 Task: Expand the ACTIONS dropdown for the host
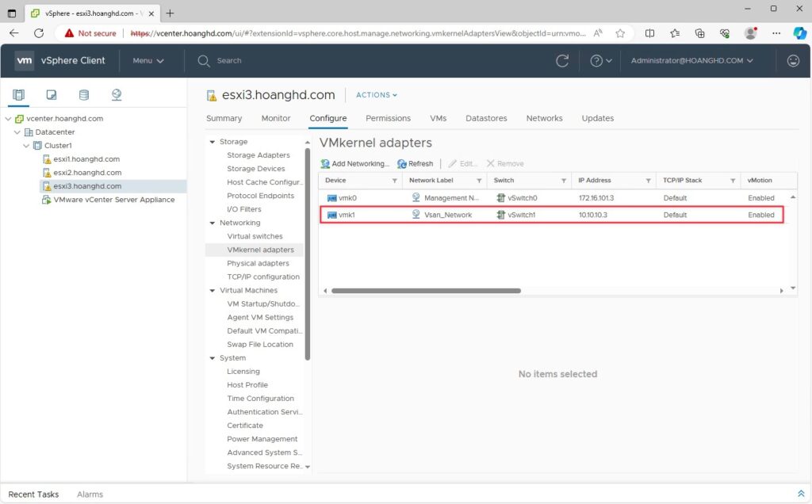377,95
